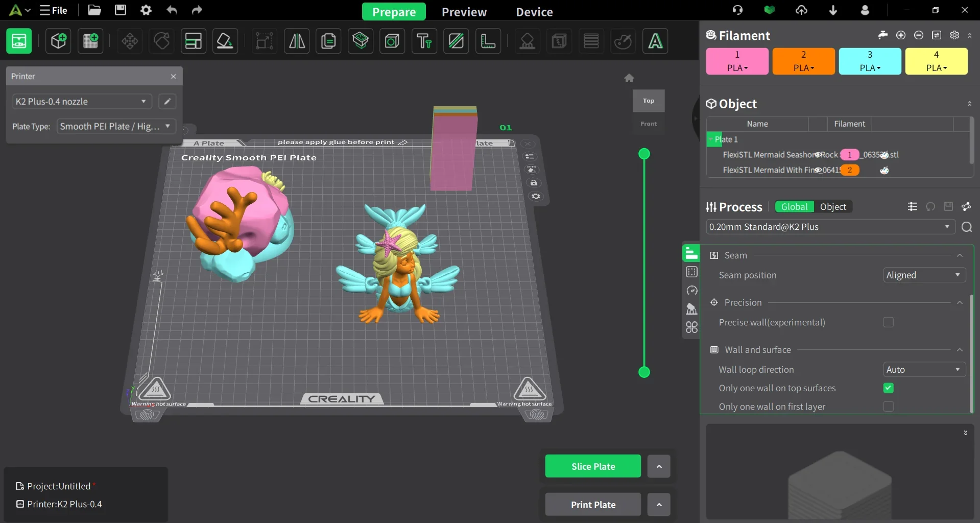Open the Plate Type dropdown
The image size is (980, 523).
(115, 126)
